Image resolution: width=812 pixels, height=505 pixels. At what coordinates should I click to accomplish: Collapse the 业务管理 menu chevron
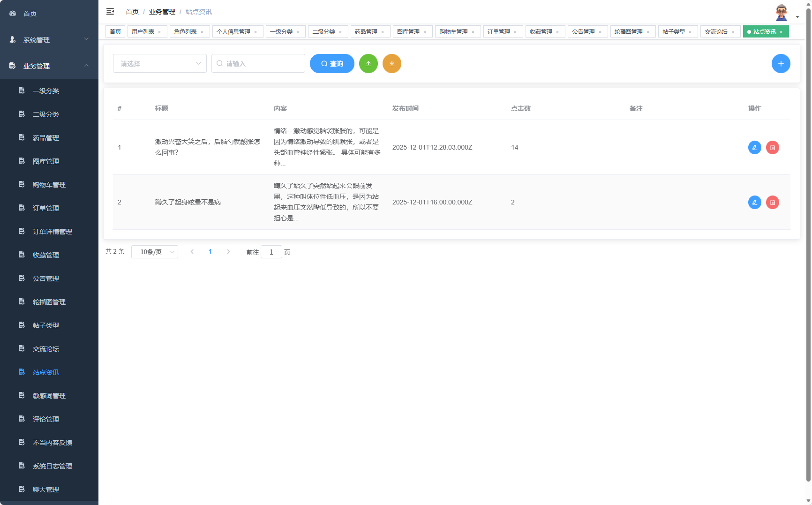click(86, 66)
